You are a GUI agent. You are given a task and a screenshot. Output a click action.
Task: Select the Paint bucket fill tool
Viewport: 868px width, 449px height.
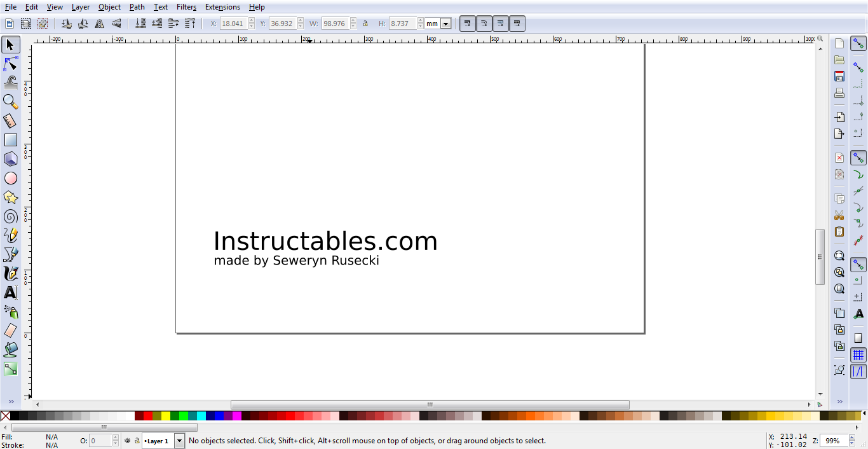coord(11,349)
